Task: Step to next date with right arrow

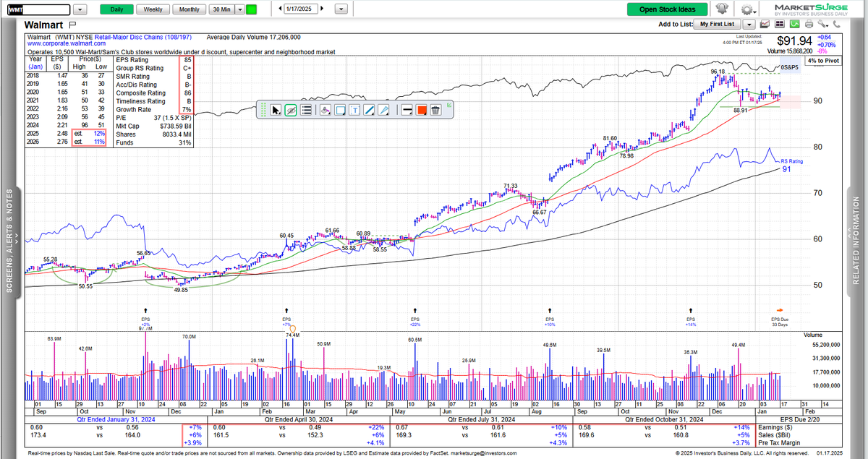Action: tap(322, 9)
